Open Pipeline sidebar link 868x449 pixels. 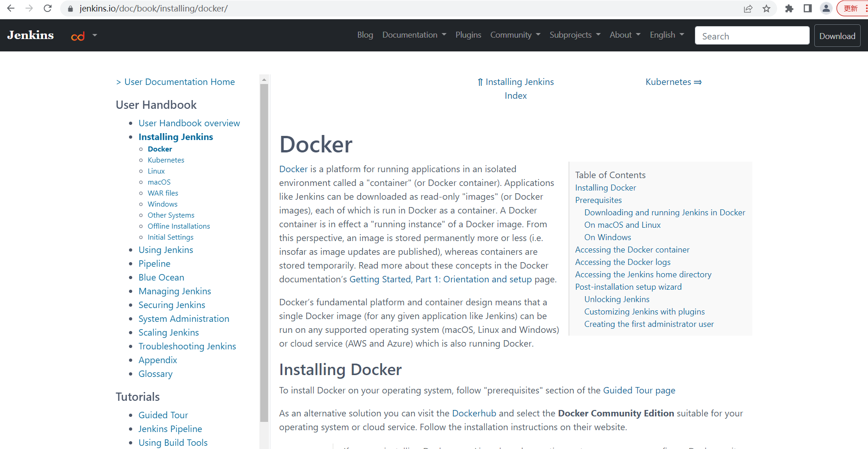tap(154, 264)
